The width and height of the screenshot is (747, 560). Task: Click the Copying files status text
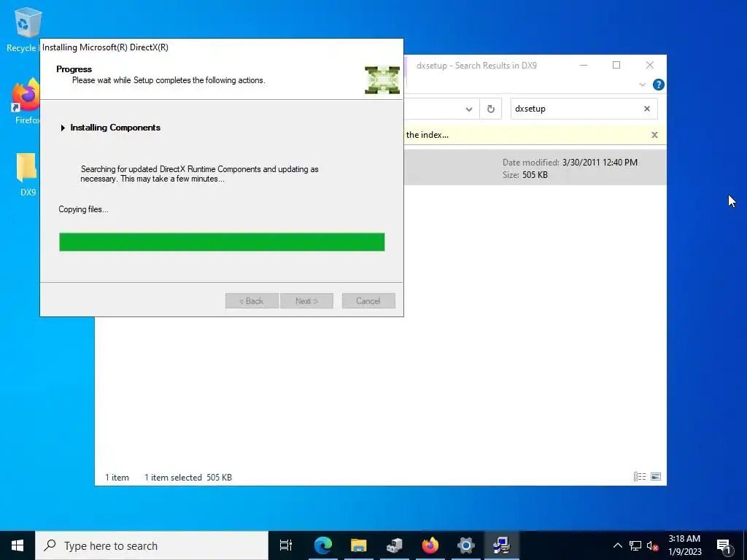(x=83, y=209)
